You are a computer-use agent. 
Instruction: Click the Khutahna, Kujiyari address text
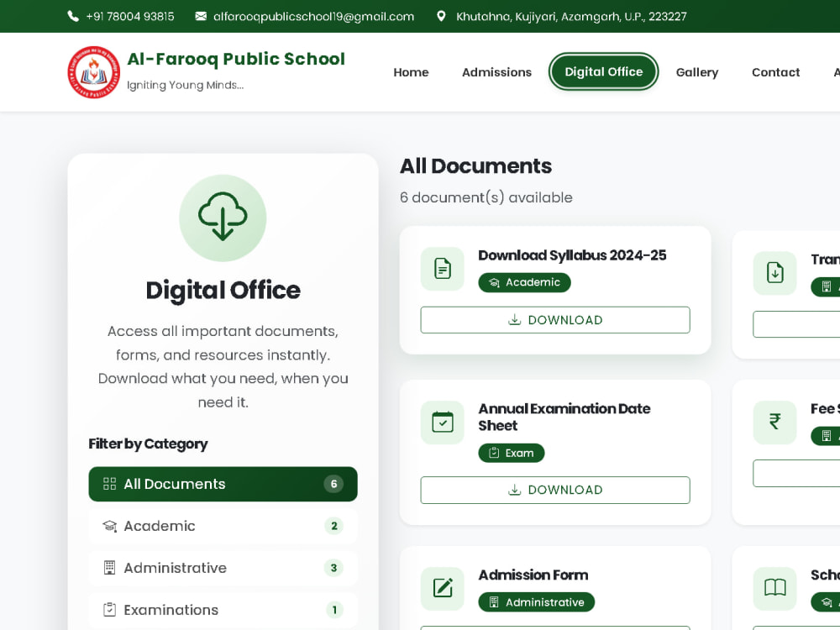pos(571,17)
